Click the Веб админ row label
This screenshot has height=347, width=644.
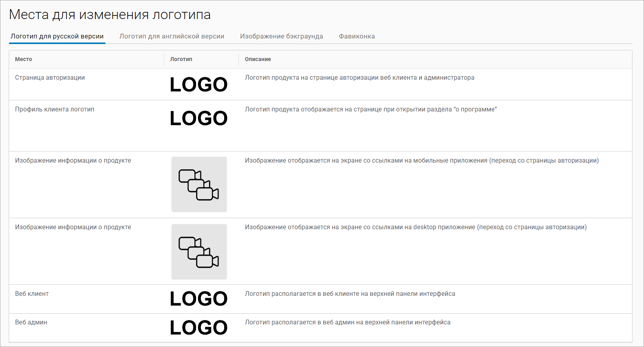click(31, 322)
